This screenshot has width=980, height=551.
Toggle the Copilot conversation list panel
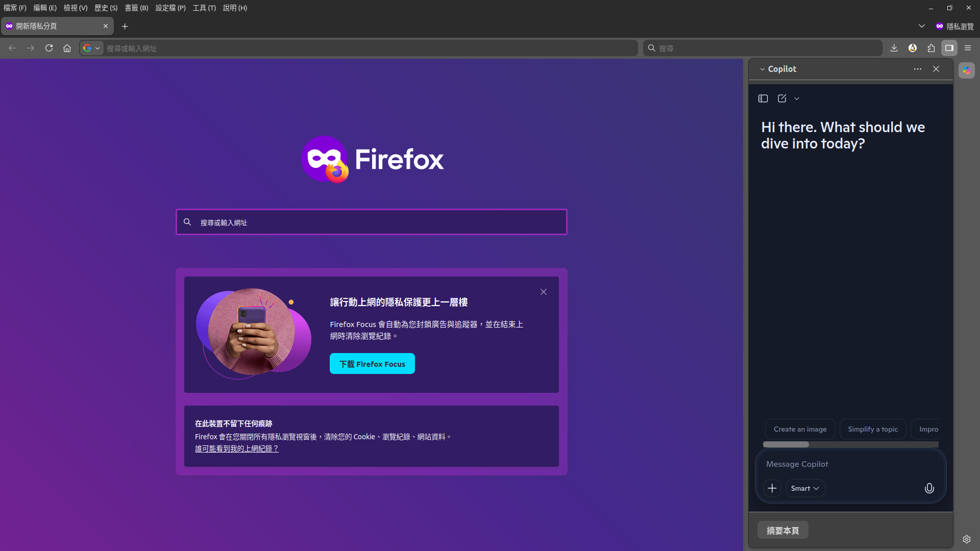(x=763, y=98)
